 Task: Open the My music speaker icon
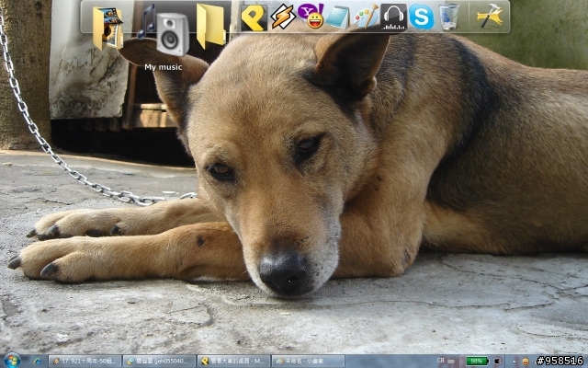(172, 32)
